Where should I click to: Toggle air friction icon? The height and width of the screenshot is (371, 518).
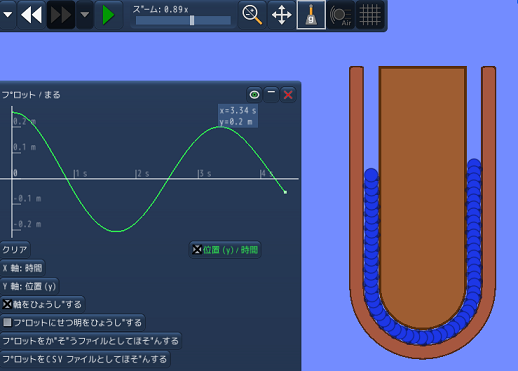tap(341, 15)
